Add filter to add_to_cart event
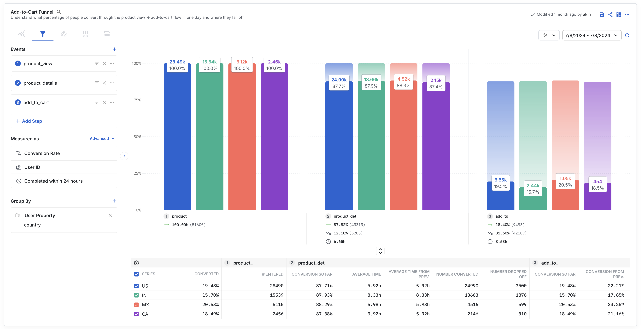644x329 pixels. (x=97, y=102)
